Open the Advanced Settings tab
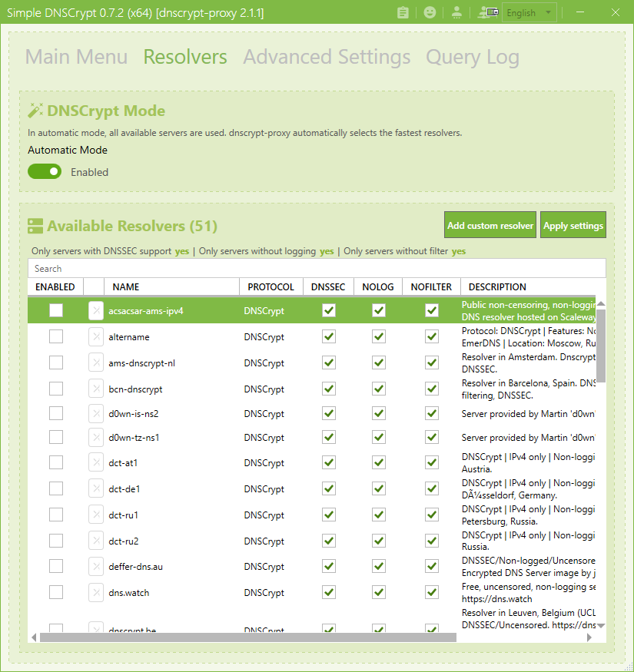This screenshot has width=634, height=672. [327, 57]
